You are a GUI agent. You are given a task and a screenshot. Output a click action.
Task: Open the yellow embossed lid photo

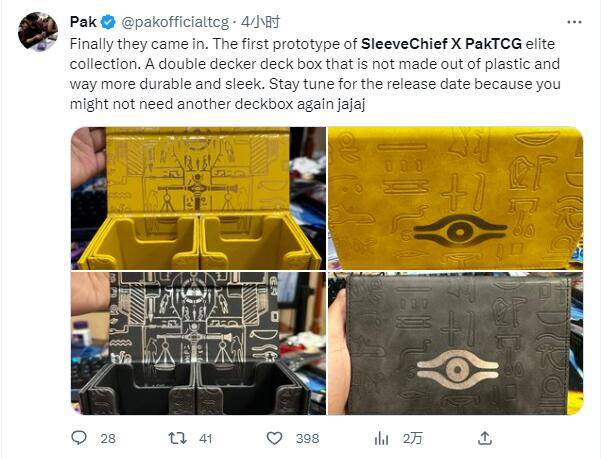455,198
